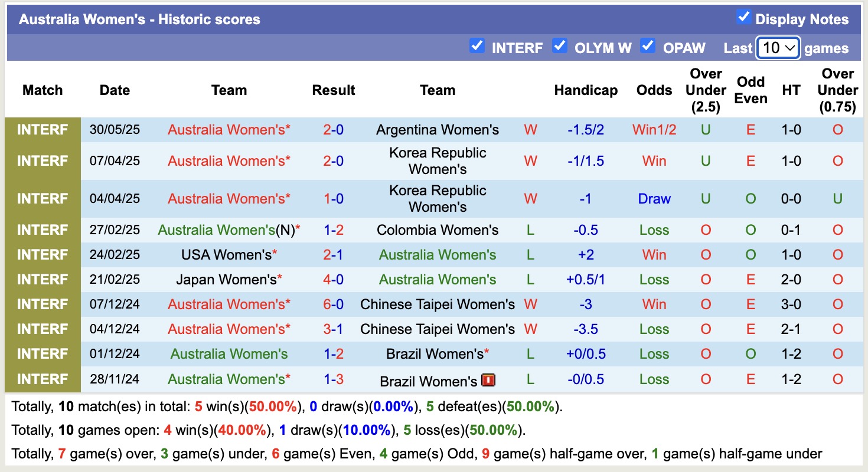Click the INTERF label of the 30/05/25 match

(x=43, y=130)
